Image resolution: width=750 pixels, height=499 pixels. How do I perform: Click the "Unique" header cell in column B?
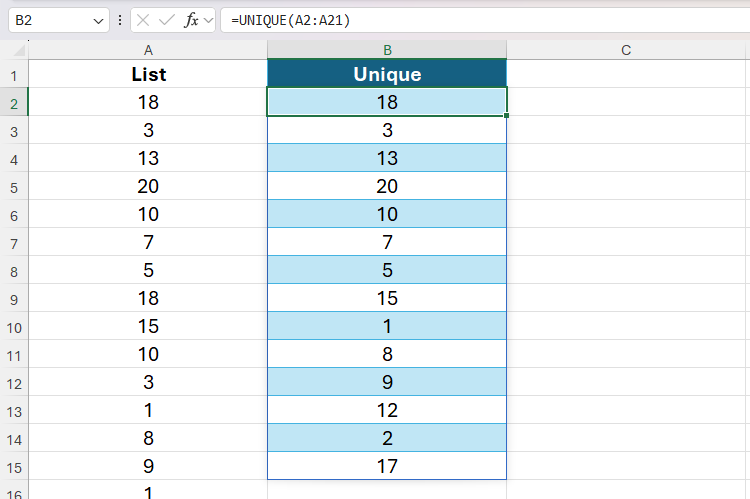pos(387,74)
